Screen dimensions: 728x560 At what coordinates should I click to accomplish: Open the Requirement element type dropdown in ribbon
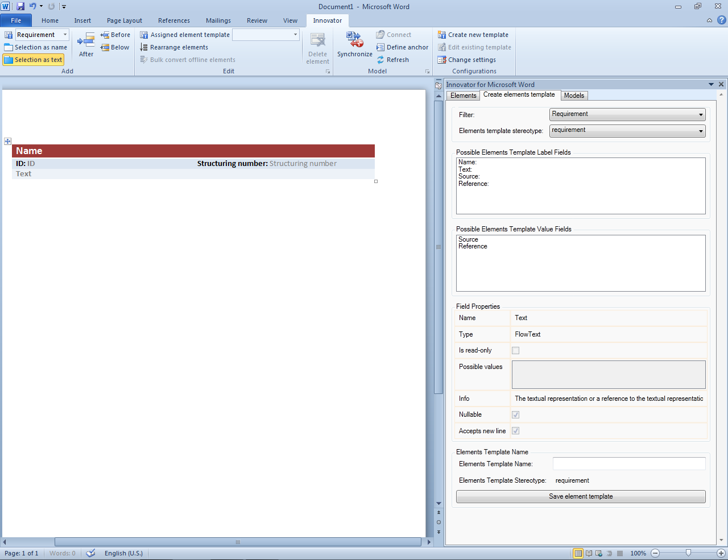(65, 35)
